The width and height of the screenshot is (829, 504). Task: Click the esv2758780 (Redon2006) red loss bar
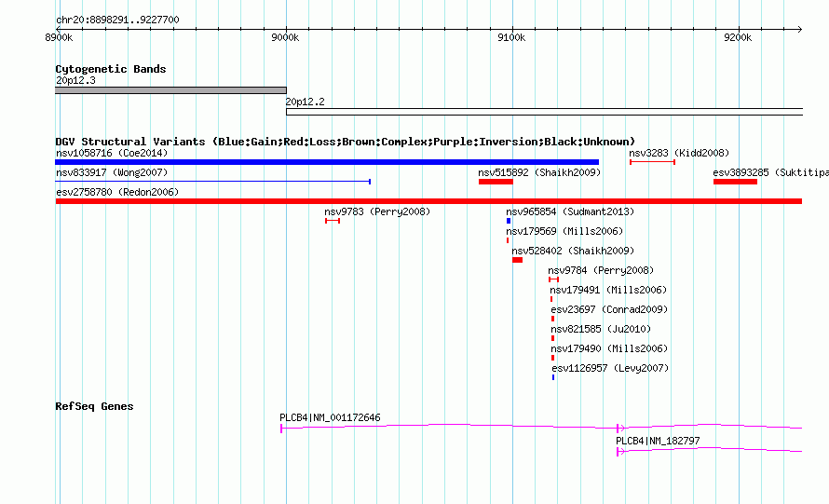tap(428, 201)
